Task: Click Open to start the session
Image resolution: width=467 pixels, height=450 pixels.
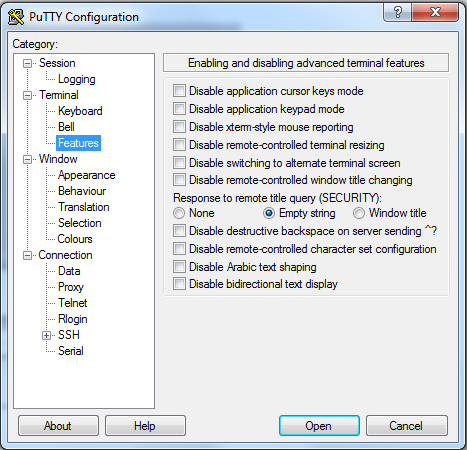Action: 319,426
